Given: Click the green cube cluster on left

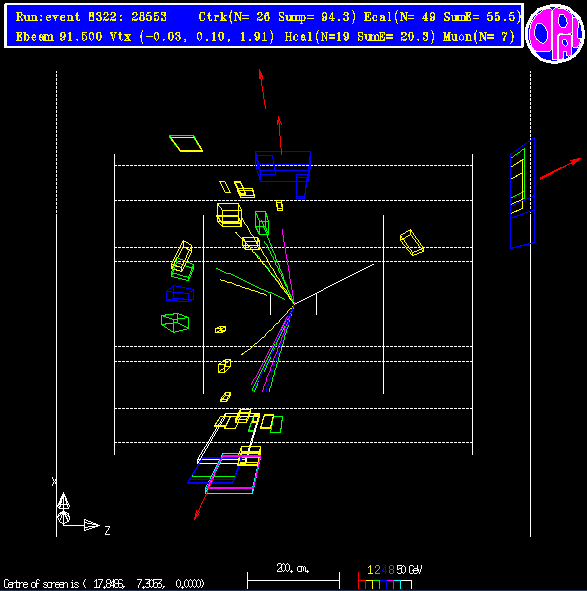Looking at the screenshot, I should 175,323.
